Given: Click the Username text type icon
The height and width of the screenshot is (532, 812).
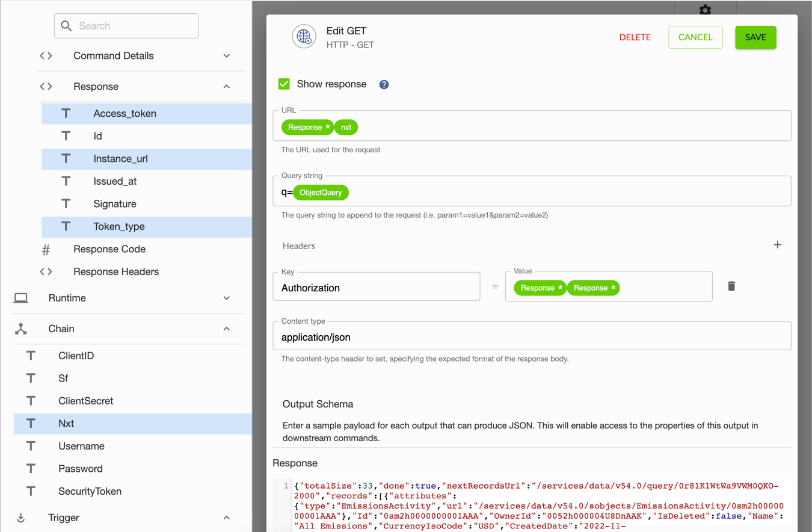Looking at the screenshot, I should [x=31, y=446].
